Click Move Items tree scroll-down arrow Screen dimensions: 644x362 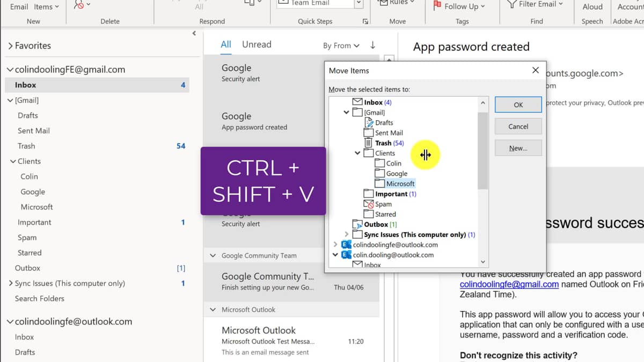pos(483,262)
